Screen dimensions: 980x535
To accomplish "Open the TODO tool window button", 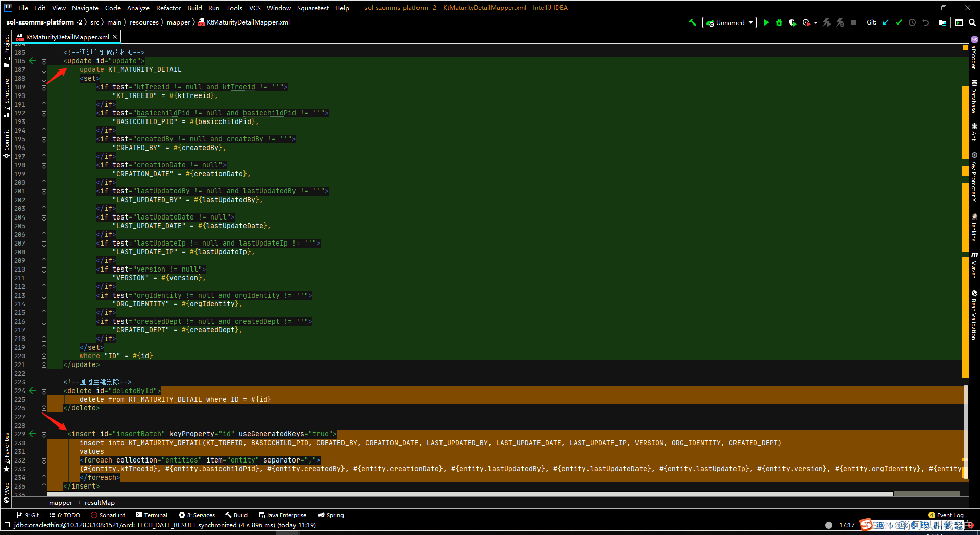I will (x=65, y=515).
